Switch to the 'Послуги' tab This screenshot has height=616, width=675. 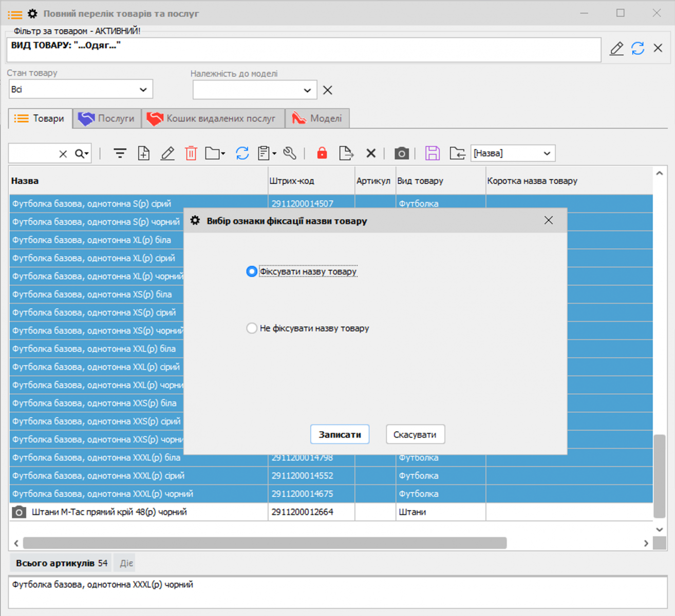tap(107, 119)
